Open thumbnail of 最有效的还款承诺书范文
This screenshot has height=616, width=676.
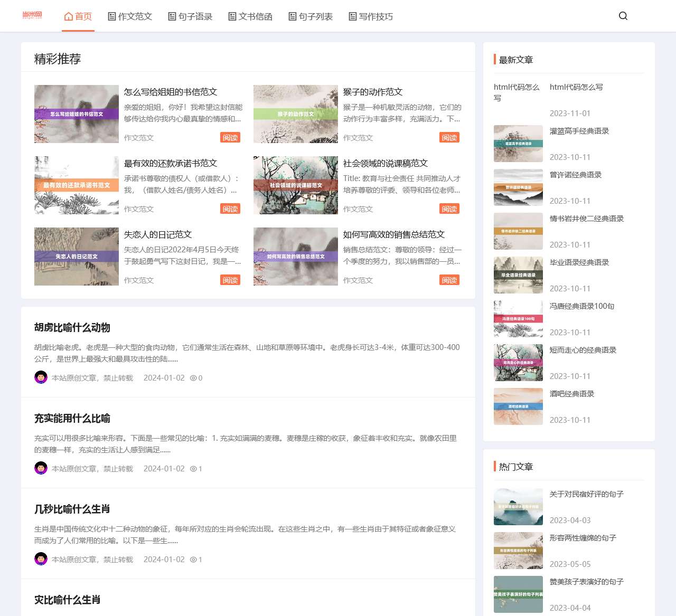click(77, 185)
